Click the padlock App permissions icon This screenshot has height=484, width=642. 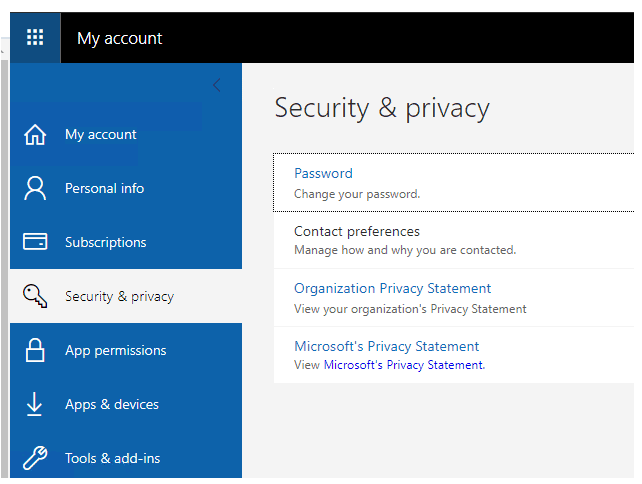(35, 350)
